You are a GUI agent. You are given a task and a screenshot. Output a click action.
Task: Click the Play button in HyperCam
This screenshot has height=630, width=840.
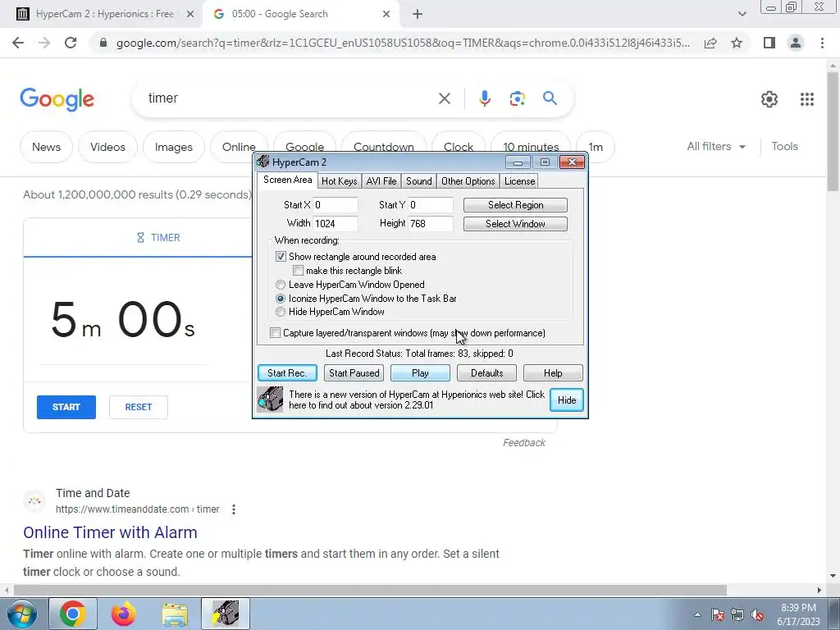point(420,373)
